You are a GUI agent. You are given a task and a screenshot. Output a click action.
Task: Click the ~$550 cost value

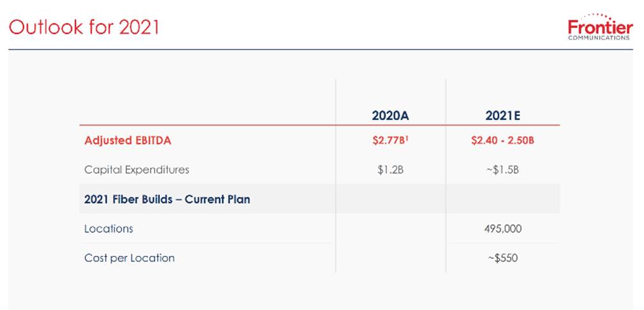coord(503,258)
